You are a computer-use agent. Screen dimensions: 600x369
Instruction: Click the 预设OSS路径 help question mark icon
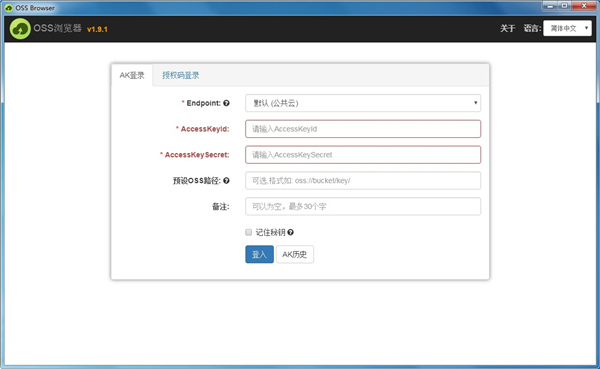(226, 181)
